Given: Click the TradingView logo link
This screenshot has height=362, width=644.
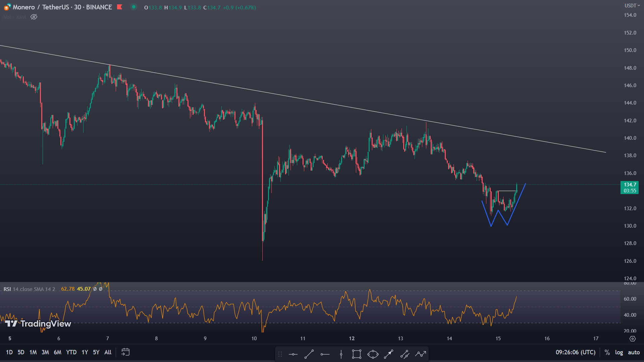Looking at the screenshot, I should (38, 323).
